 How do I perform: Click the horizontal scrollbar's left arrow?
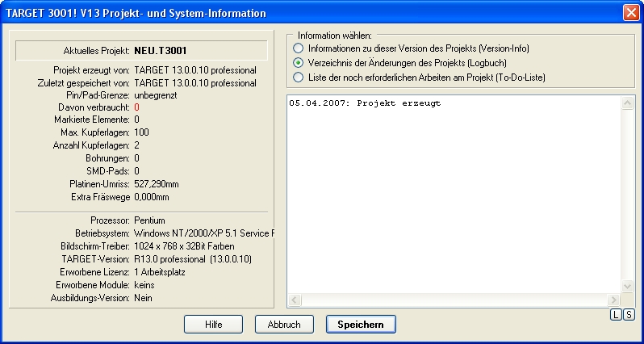[295, 300]
